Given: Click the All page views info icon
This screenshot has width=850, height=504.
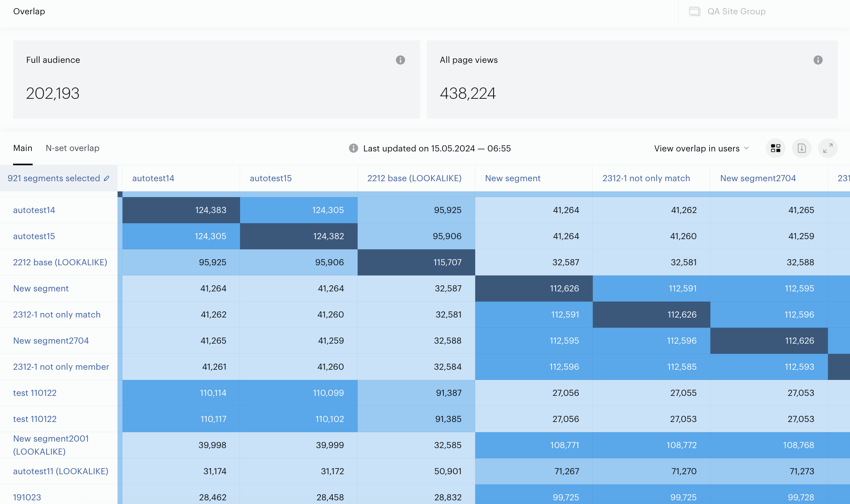Looking at the screenshot, I should click(818, 60).
